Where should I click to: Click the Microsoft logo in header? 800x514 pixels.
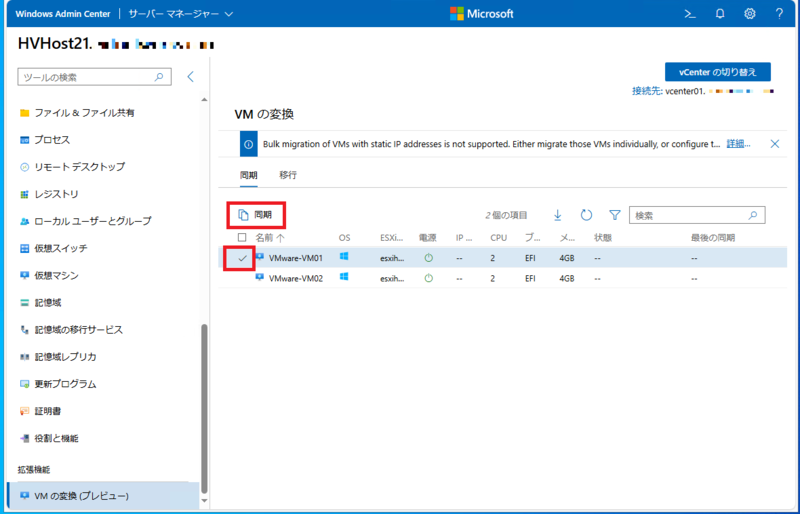click(x=481, y=14)
